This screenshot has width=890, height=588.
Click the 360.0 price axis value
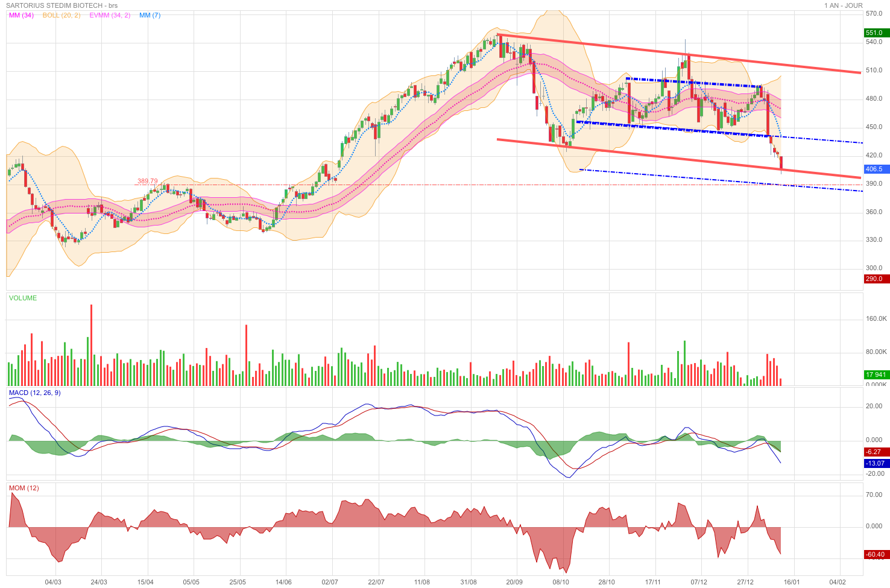(x=874, y=212)
